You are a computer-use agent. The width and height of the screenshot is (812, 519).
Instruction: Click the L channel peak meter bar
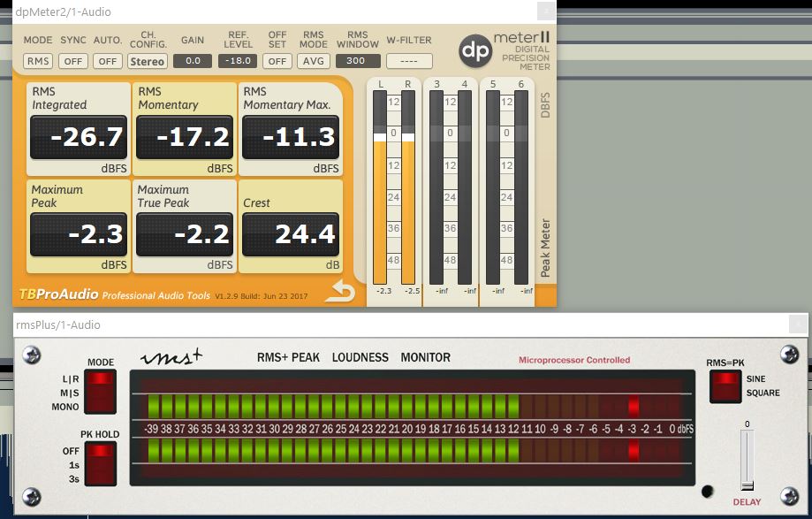(x=380, y=187)
